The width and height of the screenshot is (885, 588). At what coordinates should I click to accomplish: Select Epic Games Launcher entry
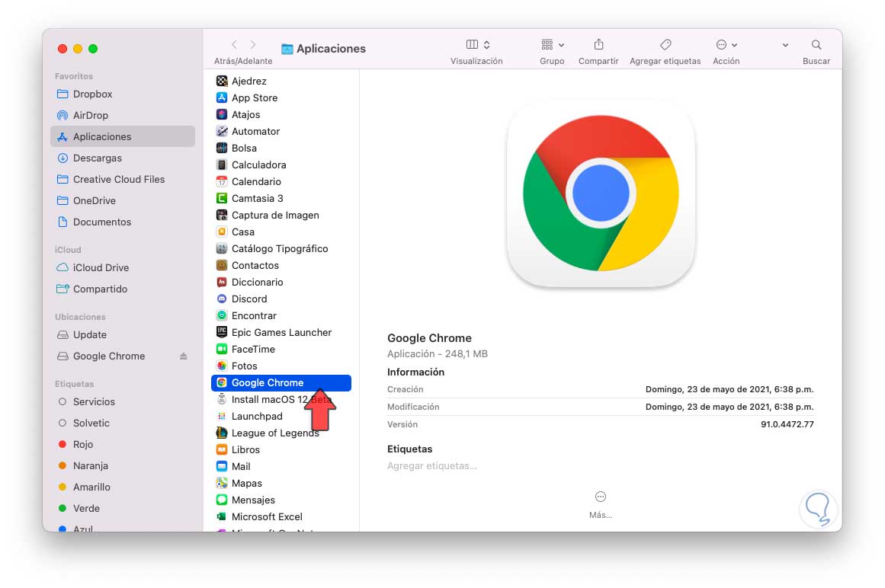click(281, 333)
